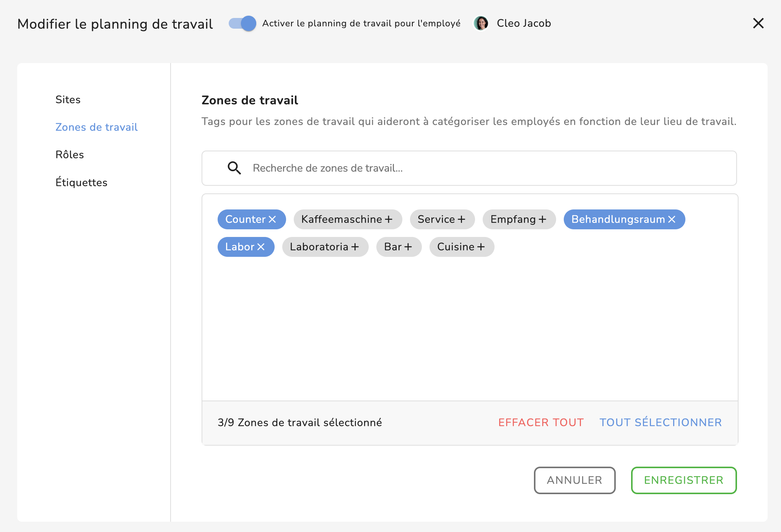Remove Labor tag via X icon

point(261,247)
